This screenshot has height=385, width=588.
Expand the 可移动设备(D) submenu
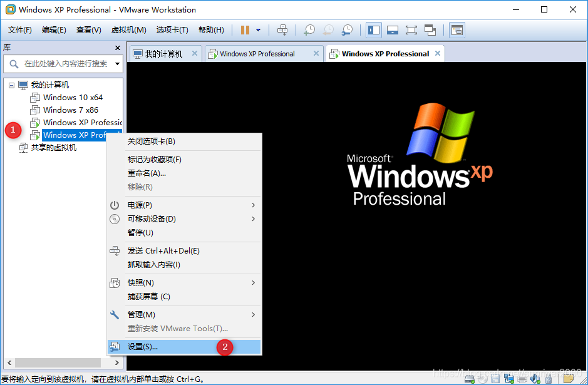pos(184,219)
